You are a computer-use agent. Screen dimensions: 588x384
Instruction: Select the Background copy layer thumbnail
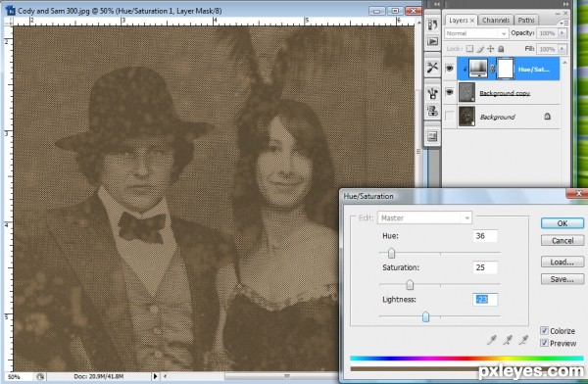[x=466, y=92]
